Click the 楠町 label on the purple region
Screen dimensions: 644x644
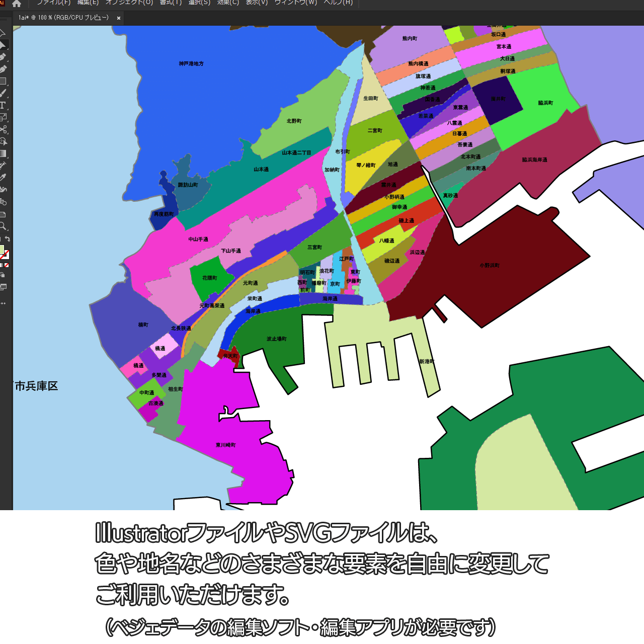(143, 325)
